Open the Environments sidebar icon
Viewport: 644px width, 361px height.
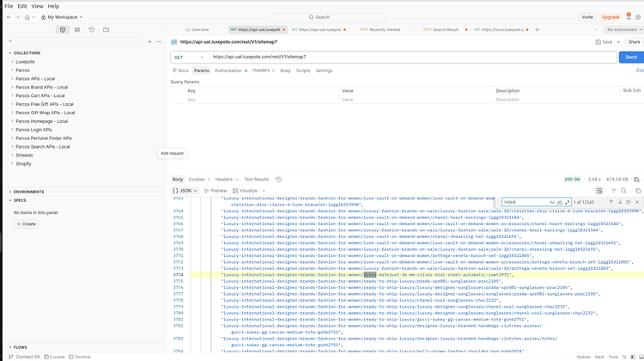coord(77,29)
